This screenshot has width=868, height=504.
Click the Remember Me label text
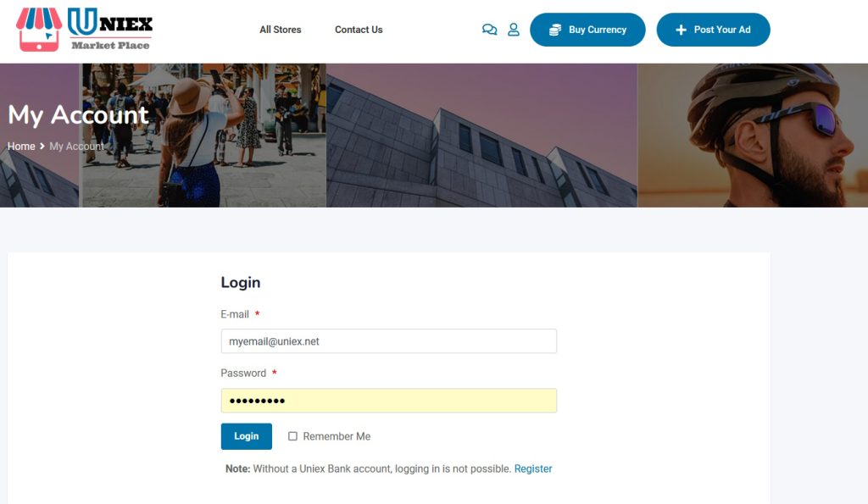point(337,436)
